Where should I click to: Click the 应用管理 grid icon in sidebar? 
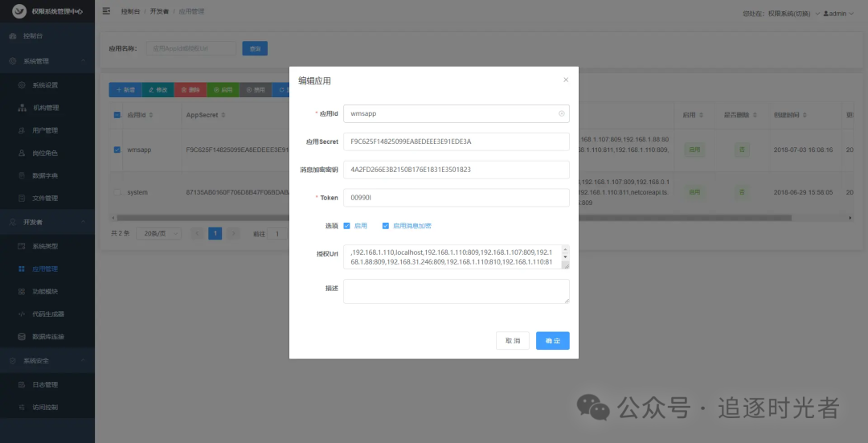[22, 269]
